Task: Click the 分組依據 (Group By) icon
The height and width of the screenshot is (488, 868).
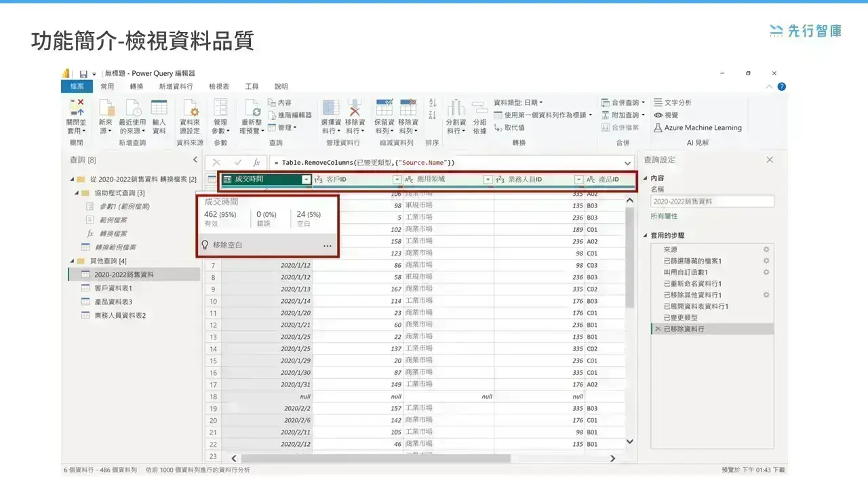Action: pyautogui.click(x=479, y=108)
